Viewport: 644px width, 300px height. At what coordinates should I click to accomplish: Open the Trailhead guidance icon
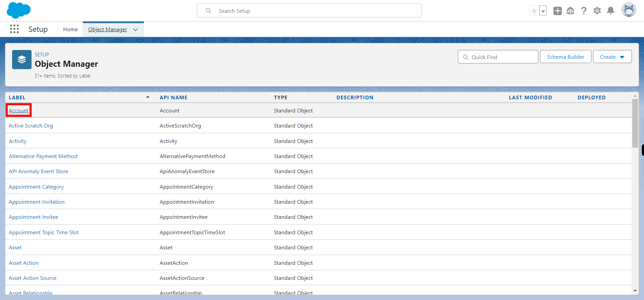[571, 11]
